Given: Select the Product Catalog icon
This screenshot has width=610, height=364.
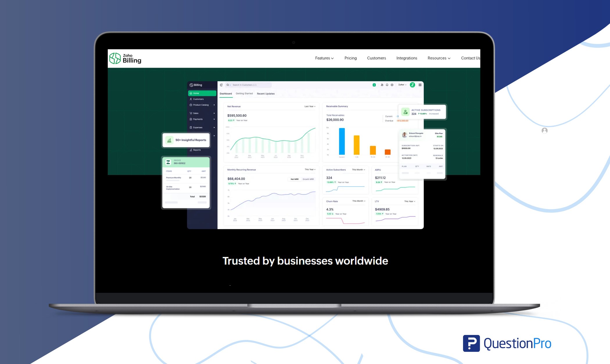Looking at the screenshot, I should (191, 105).
